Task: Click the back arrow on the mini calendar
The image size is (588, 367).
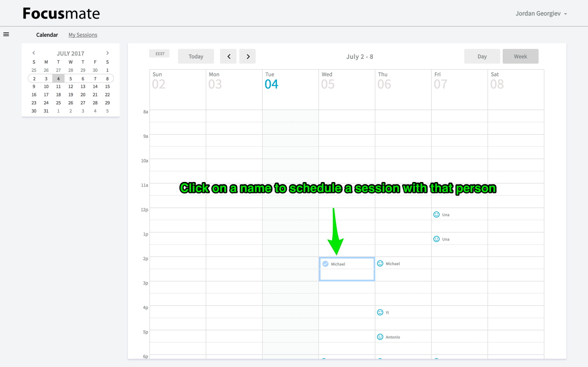Action: tap(34, 53)
